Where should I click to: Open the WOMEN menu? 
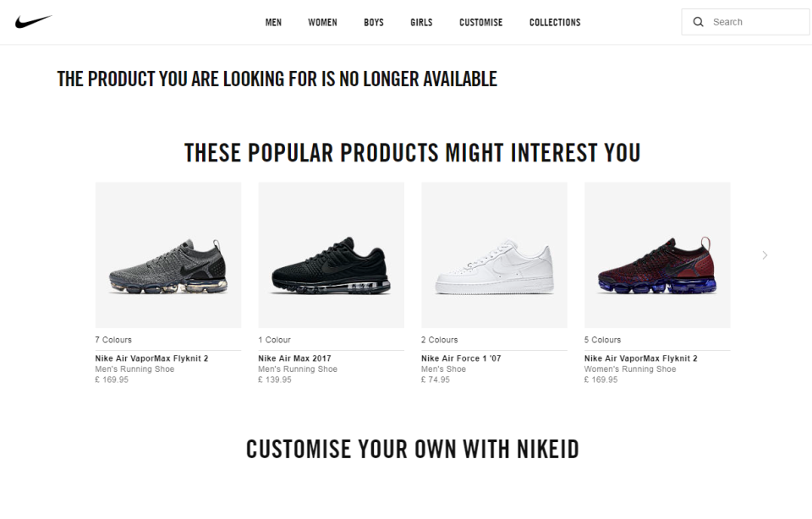pos(322,22)
